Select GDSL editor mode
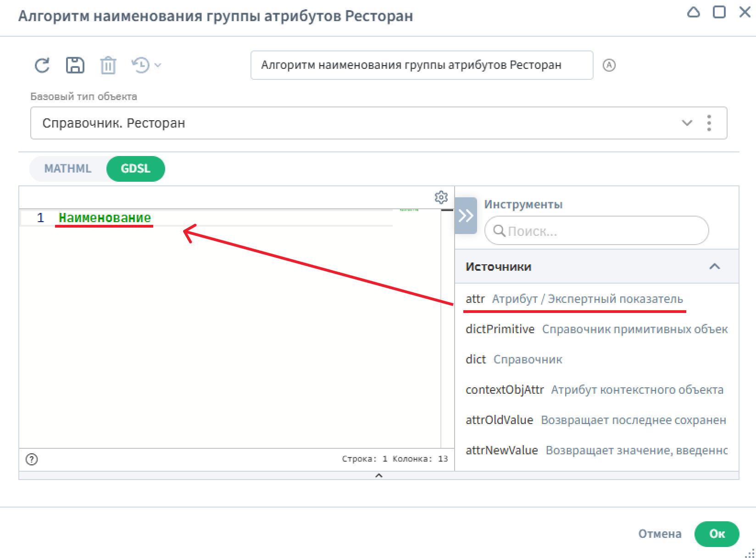This screenshot has width=756, height=558. coord(135,168)
